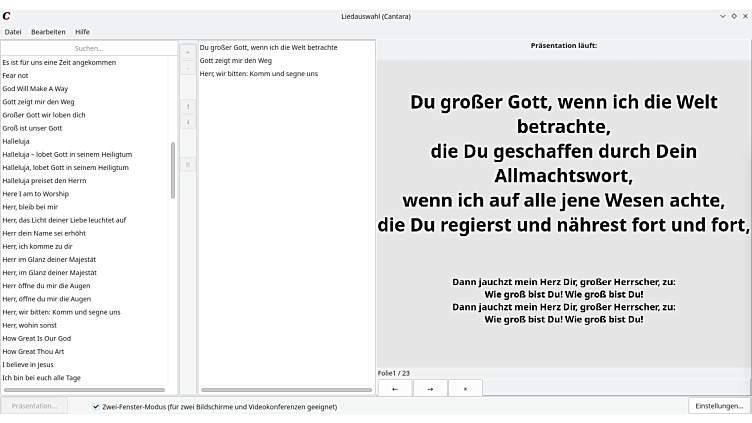This screenshot has width=752, height=423.
Task: Select "Herr, wir bitten: Komm und segne uns" in playlist
Action: coord(259,74)
